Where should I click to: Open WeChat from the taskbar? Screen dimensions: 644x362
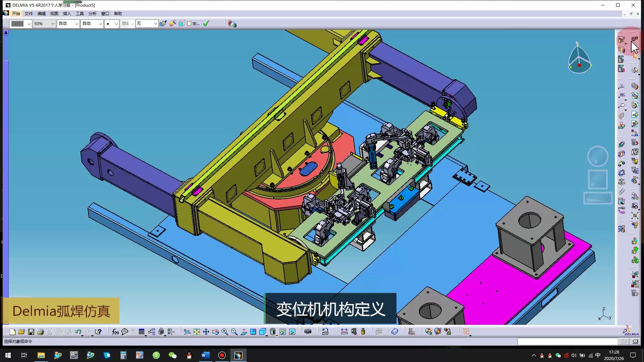pyautogui.click(x=172, y=355)
